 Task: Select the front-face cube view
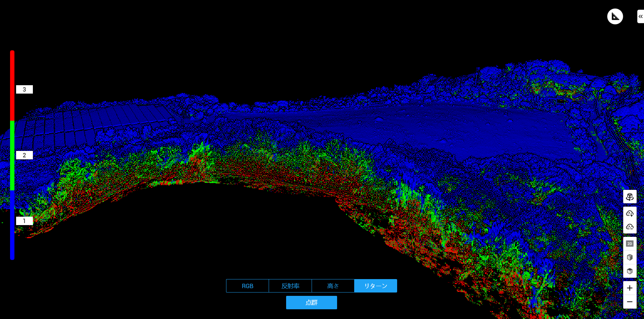(x=630, y=257)
